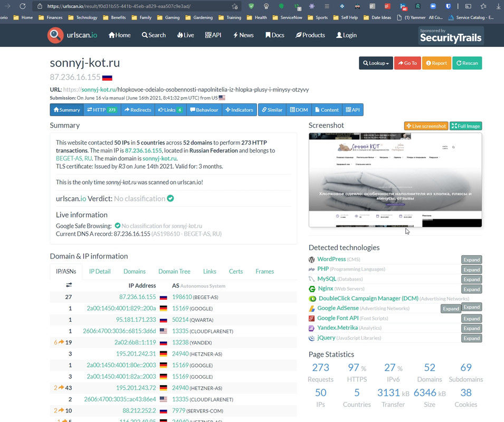Switch to the Redirects tab
The height and width of the screenshot is (422, 504).
pos(138,110)
